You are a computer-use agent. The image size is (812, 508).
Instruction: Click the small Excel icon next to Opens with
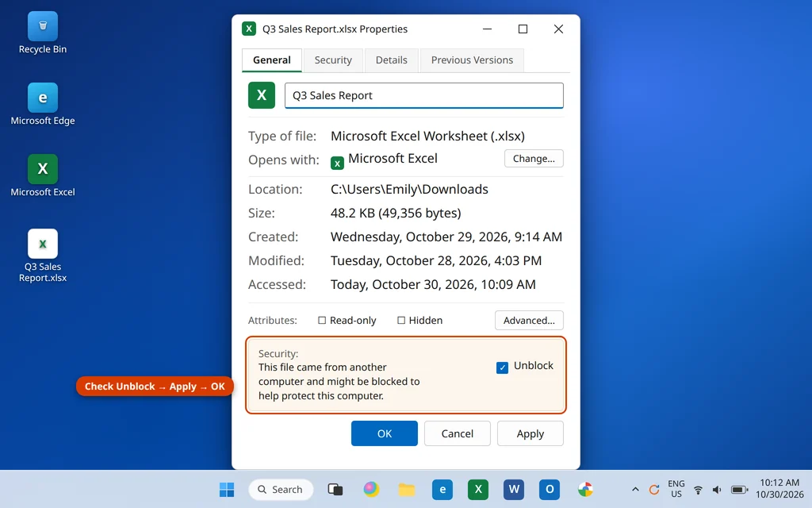[337, 163]
